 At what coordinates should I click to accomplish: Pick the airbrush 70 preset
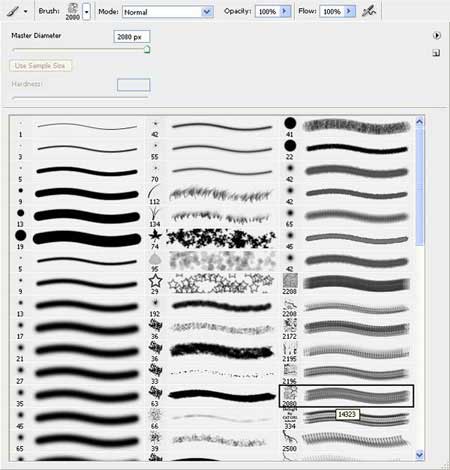click(212, 172)
